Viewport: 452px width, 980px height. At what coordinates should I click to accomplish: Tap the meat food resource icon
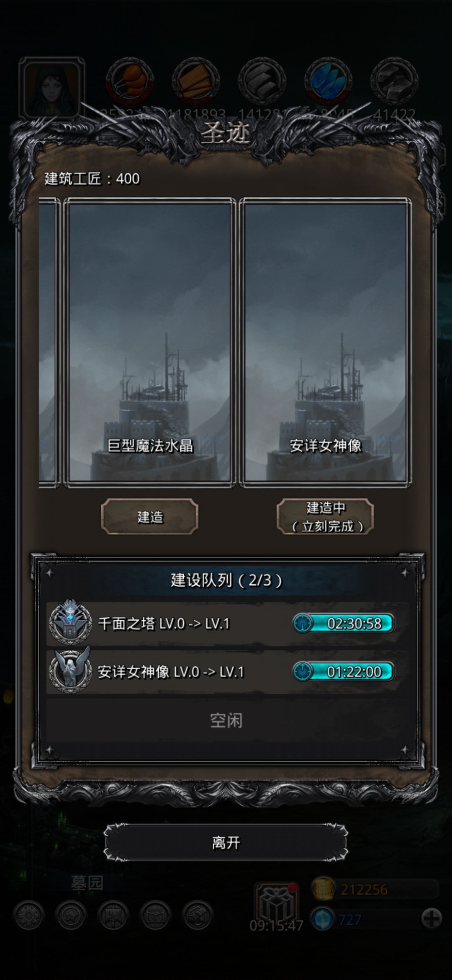click(130, 81)
